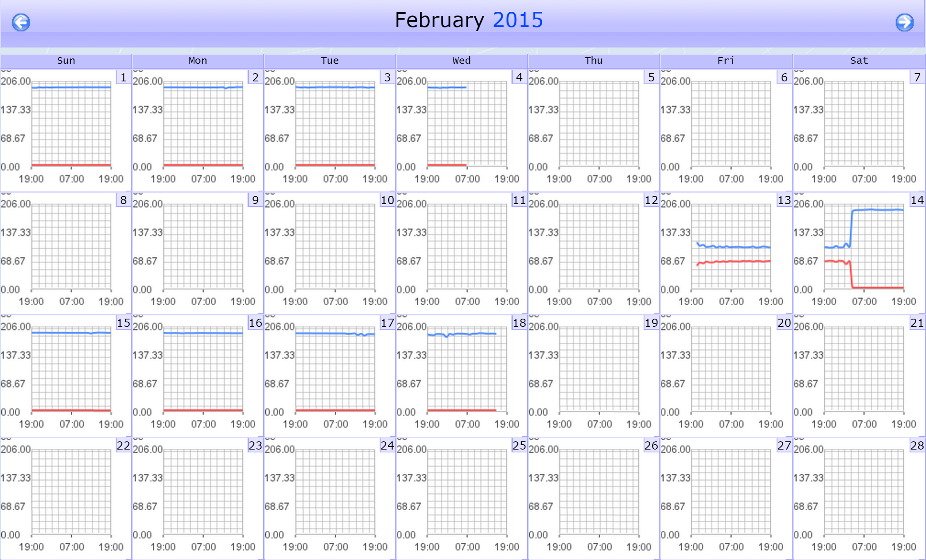Open day 21 date number
This screenshot has width=926, height=560.
[917, 323]
